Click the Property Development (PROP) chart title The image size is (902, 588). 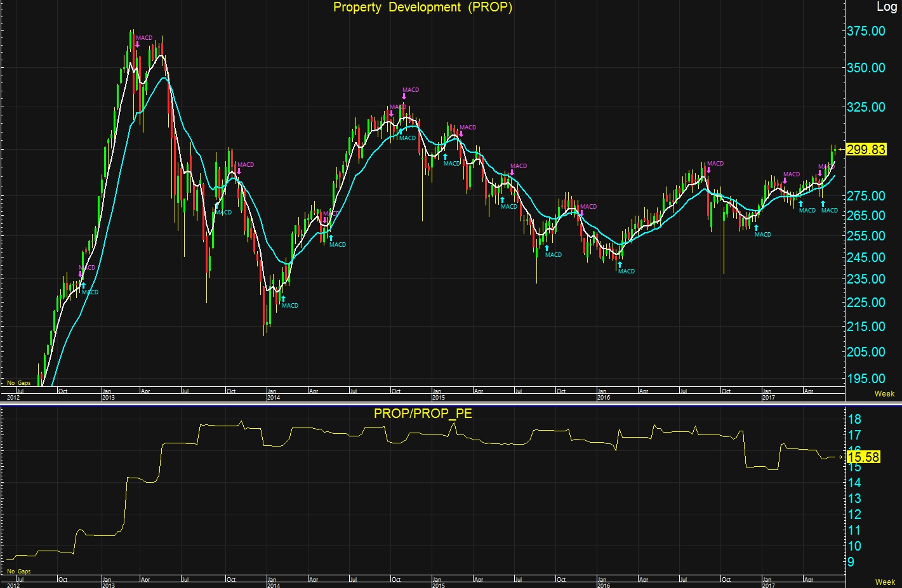[423, 8]
